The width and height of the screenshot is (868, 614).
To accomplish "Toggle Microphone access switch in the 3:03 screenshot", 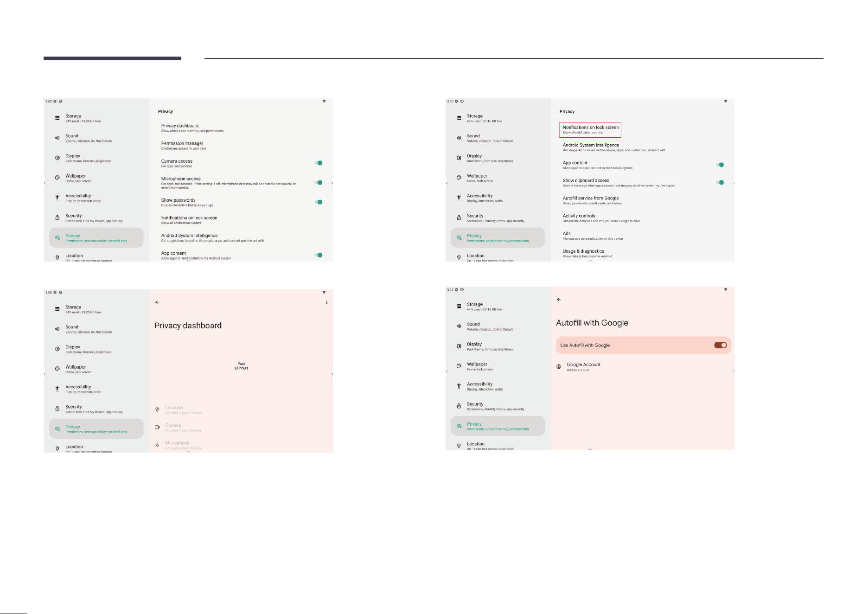I will tap(319, 182).
